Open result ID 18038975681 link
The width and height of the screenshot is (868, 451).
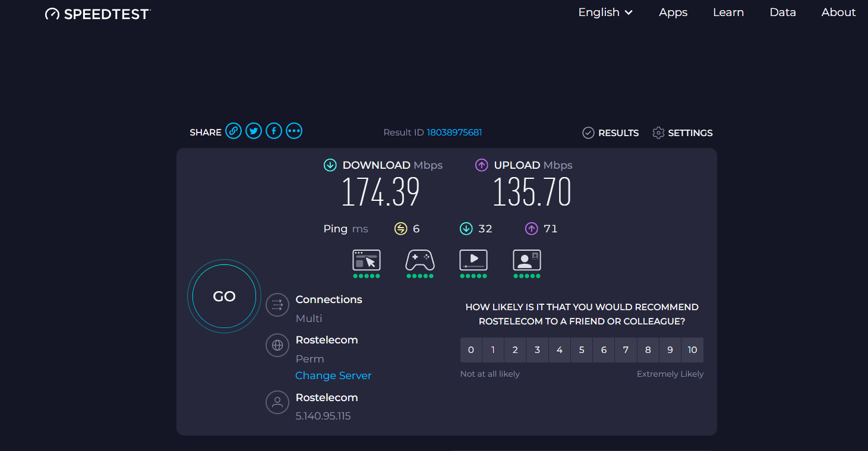[454, 133]
